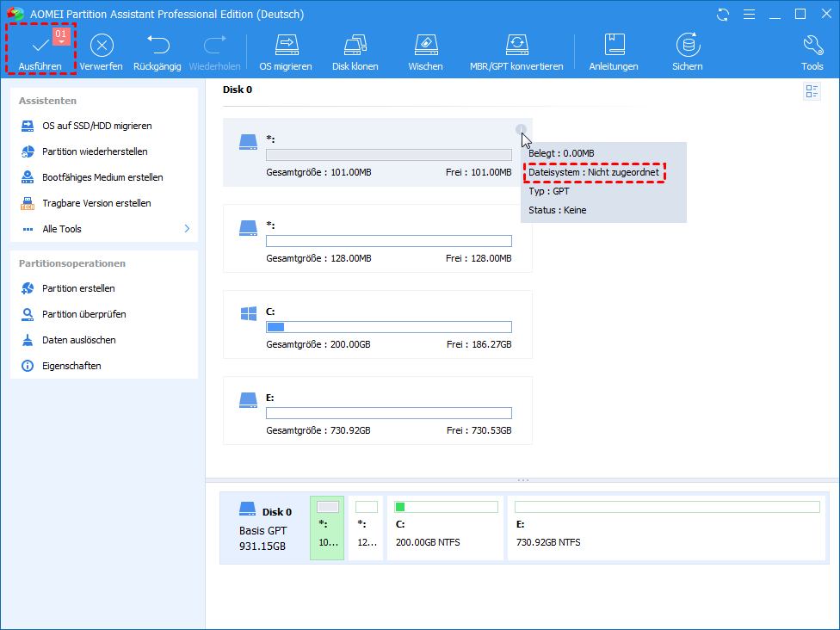The height and width of the screenshot is (630, 840).
Task: Select Partition wiederherstellen
Action: 95,151
